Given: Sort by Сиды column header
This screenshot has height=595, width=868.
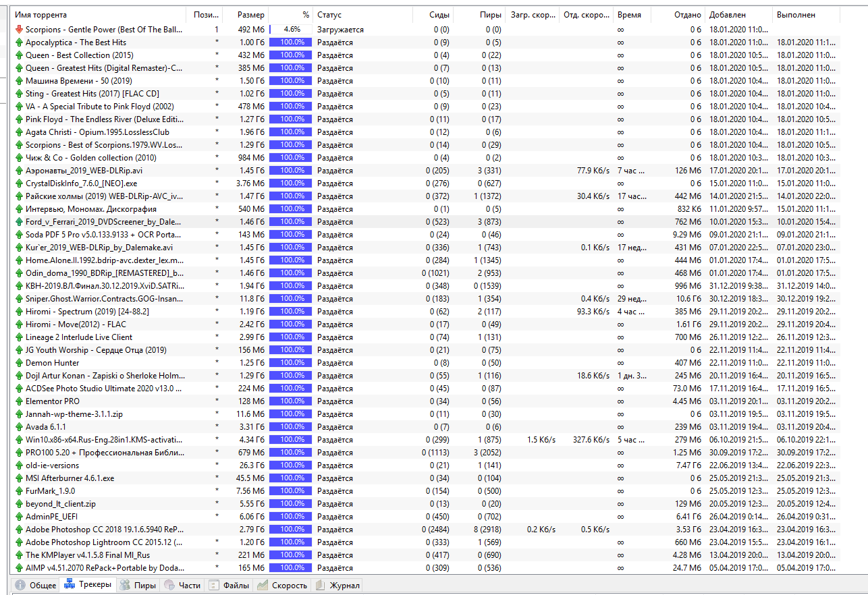Looking at the screenshot, I should (433, 14).
